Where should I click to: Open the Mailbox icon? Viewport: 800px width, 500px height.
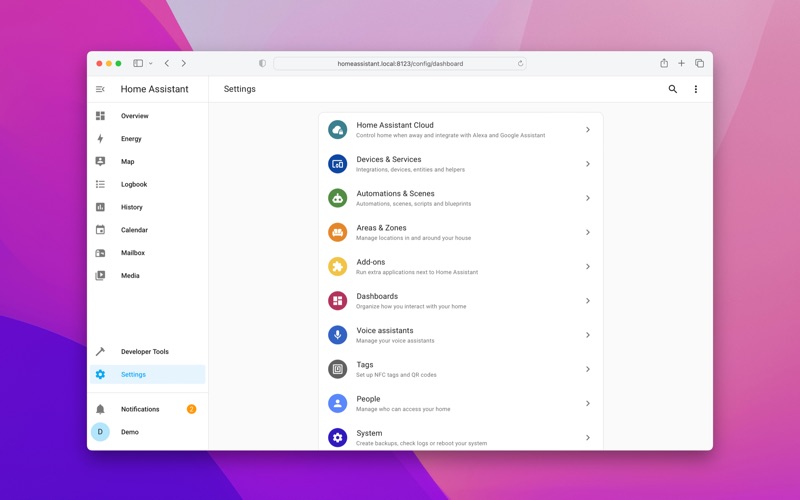[101, 253]
